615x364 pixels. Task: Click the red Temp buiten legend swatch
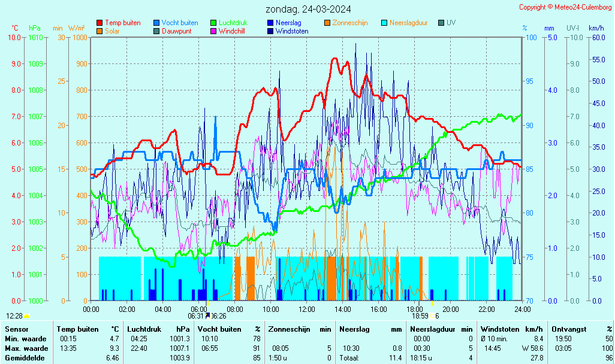(x=100, y=23)
